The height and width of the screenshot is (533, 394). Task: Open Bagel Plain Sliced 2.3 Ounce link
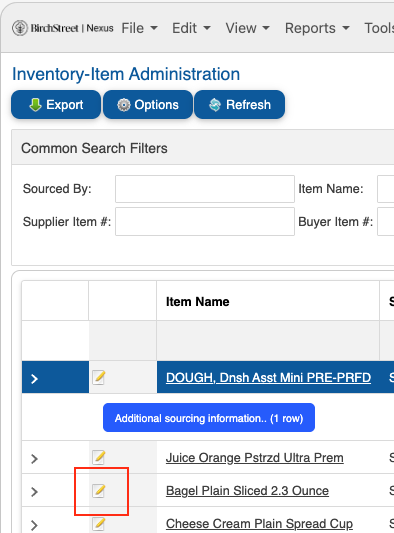(247, 491)
